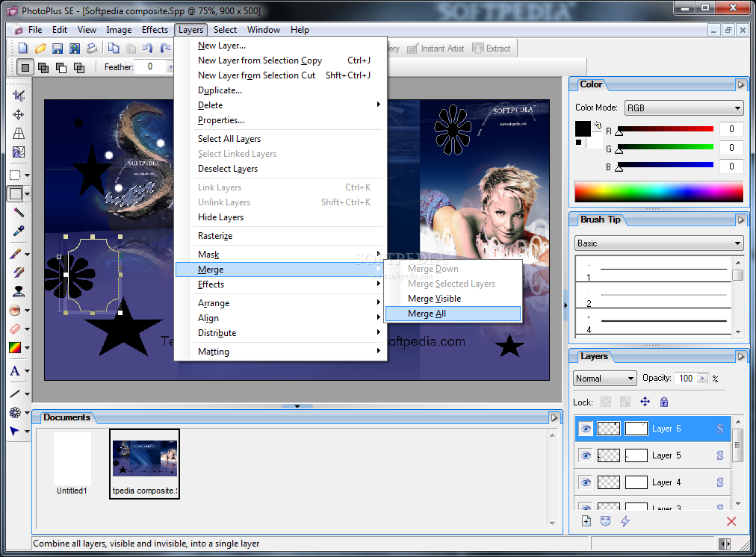Select the Gradient Fill tool
Image resolution: width=756 pixels, height=557 pixels.
pos(16,347)
